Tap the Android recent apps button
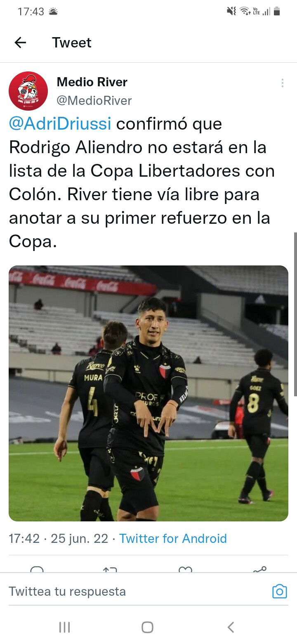Image resolution: width=297 pixels, height=644 pixels. point(65,627)
